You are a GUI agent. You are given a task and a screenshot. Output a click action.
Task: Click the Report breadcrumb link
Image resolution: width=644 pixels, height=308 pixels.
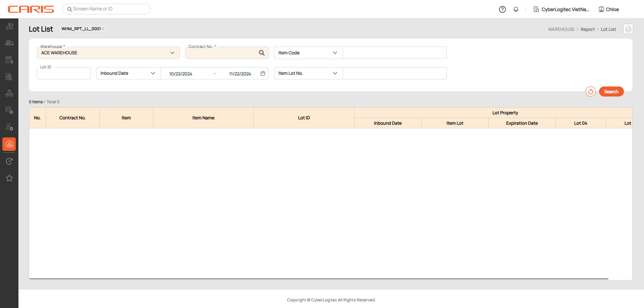coord(587,29)
